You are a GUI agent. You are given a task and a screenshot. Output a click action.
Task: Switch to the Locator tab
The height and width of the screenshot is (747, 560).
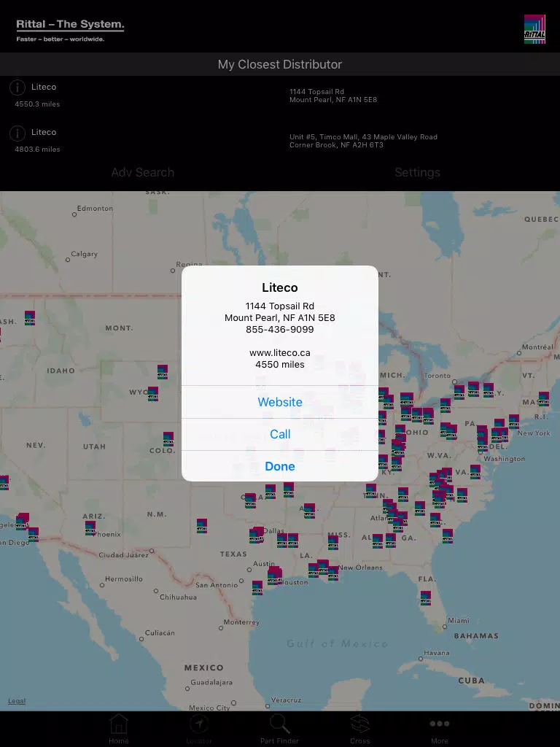199,729
